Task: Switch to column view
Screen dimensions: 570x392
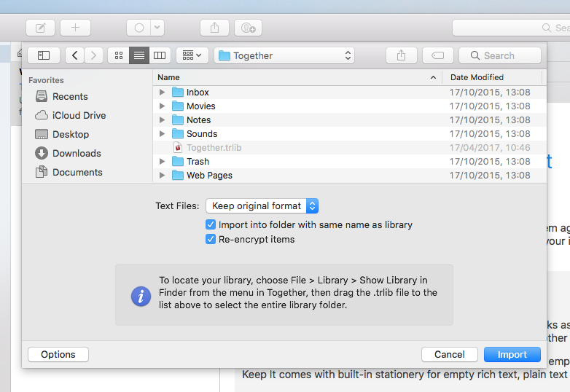Action: click(x=160, y=55)
